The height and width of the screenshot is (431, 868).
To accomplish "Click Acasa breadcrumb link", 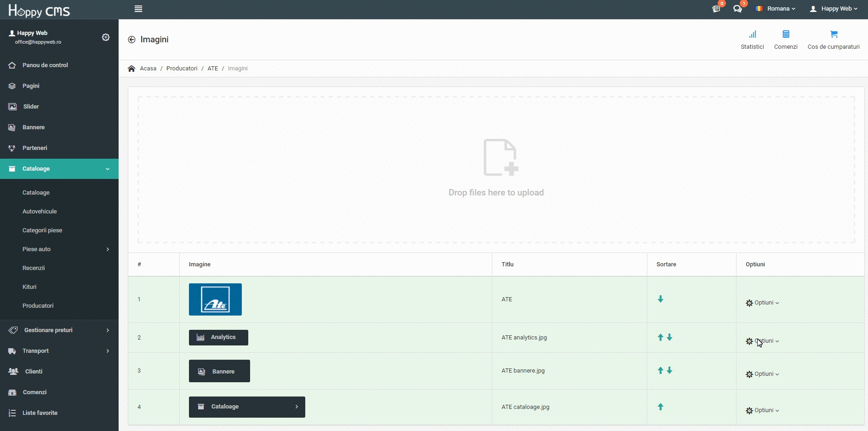I will (x=148, y=69).
